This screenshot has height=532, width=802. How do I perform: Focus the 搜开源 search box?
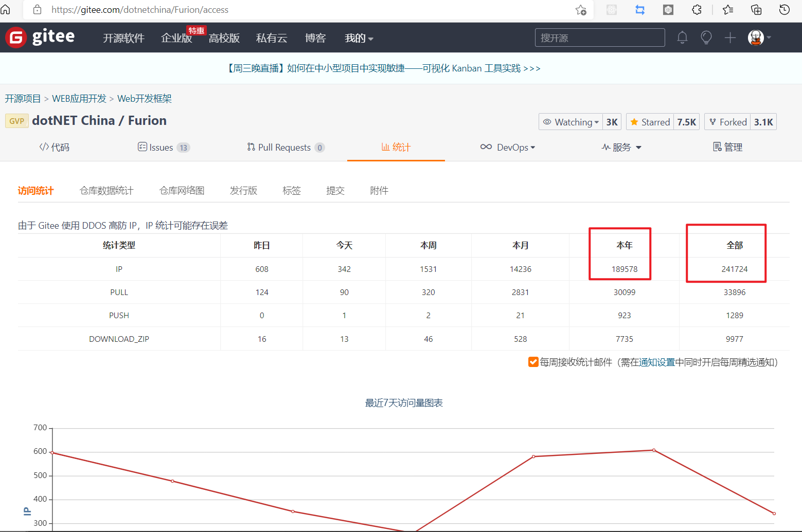(x=600, y=38)
